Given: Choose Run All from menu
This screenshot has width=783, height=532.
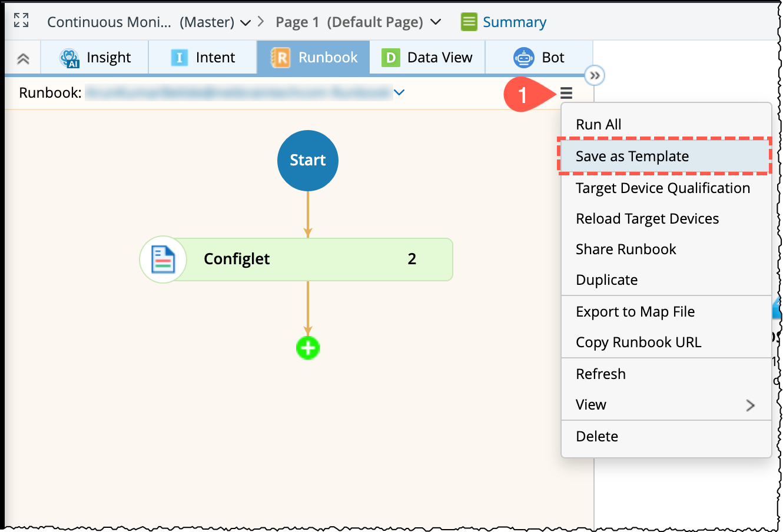Looking at the screenshot, I should click(x=666, y=125).
